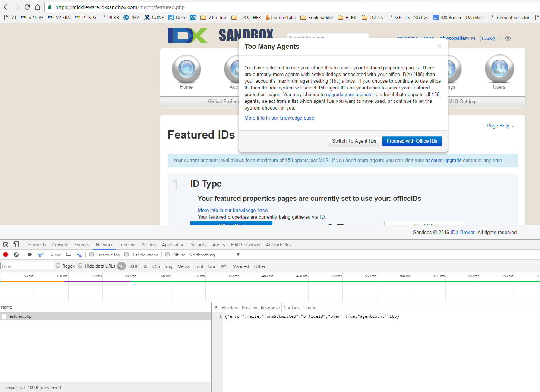
Task: Switch to the Elements DevTools tab
Action: pyautogui.click(x=37, y=245)
